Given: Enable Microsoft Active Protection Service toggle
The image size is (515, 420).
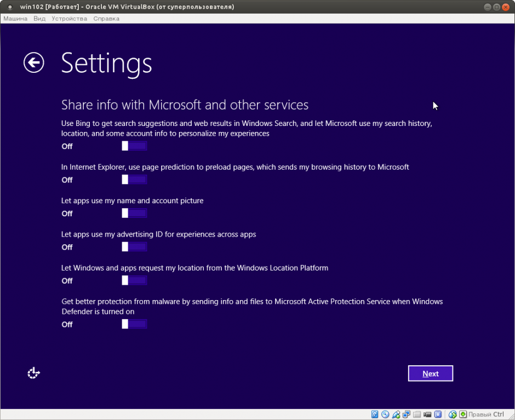Looking at the screenshot, I should [134, 324].
